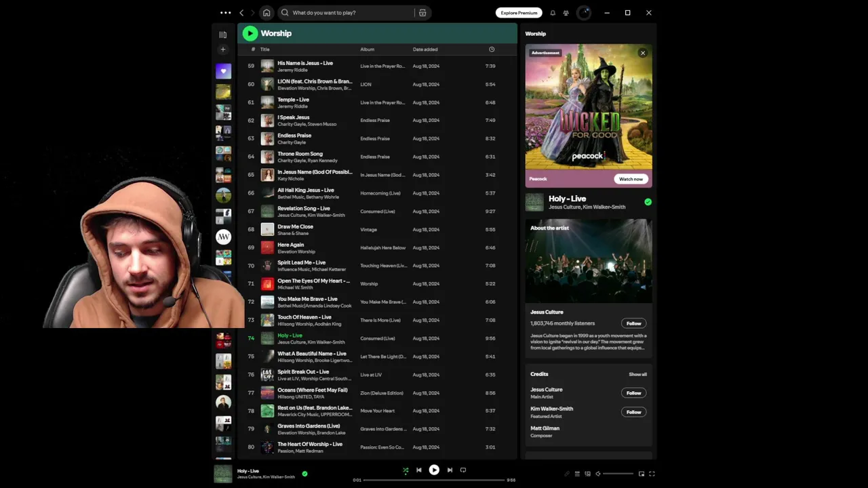Select track "Throne Room Song"
The width and height of the screenshot is (868, 488).
[300, 154]
